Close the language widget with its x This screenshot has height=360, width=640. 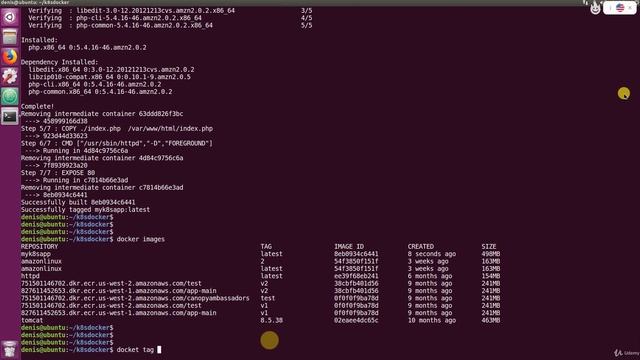coord(630,8)
